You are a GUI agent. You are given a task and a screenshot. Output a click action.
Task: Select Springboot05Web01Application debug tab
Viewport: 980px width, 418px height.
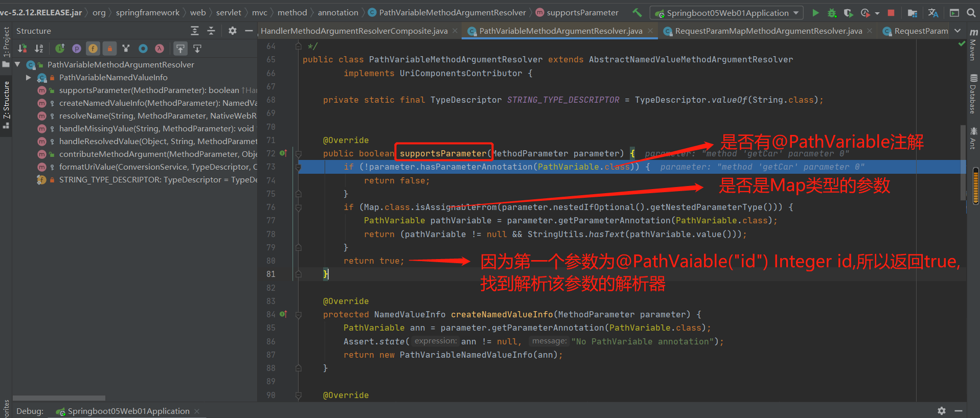[128, 411]
